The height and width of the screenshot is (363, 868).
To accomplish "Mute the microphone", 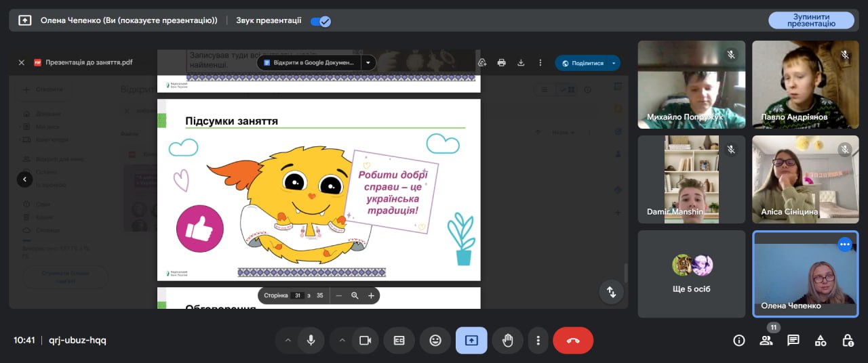I will click(x=311, y=341).
